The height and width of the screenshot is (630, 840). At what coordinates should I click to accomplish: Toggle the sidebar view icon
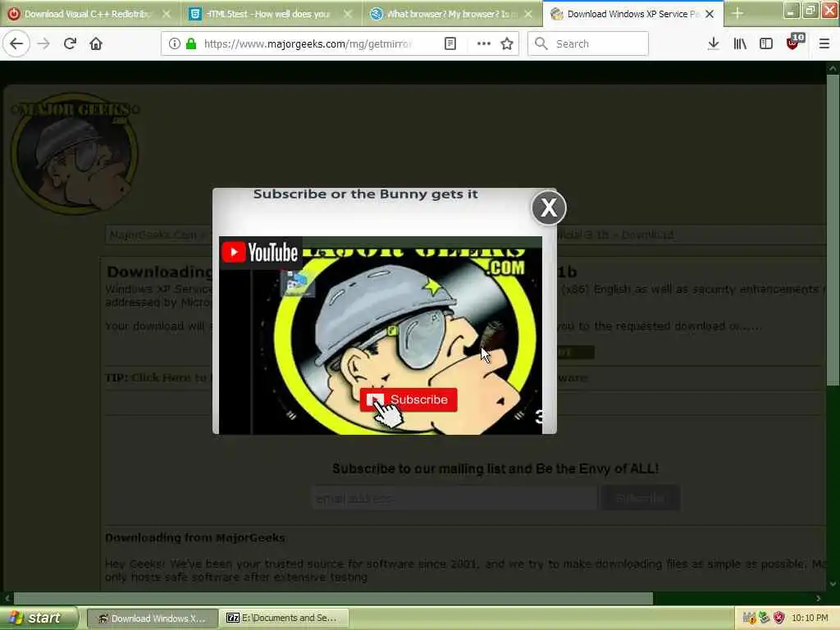tap(766, 43)
